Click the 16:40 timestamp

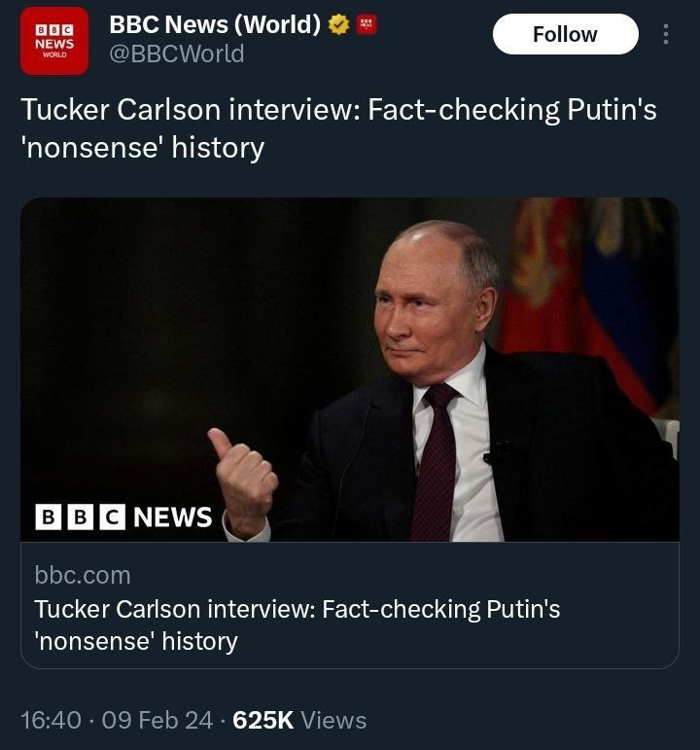[x=51, y=721]
